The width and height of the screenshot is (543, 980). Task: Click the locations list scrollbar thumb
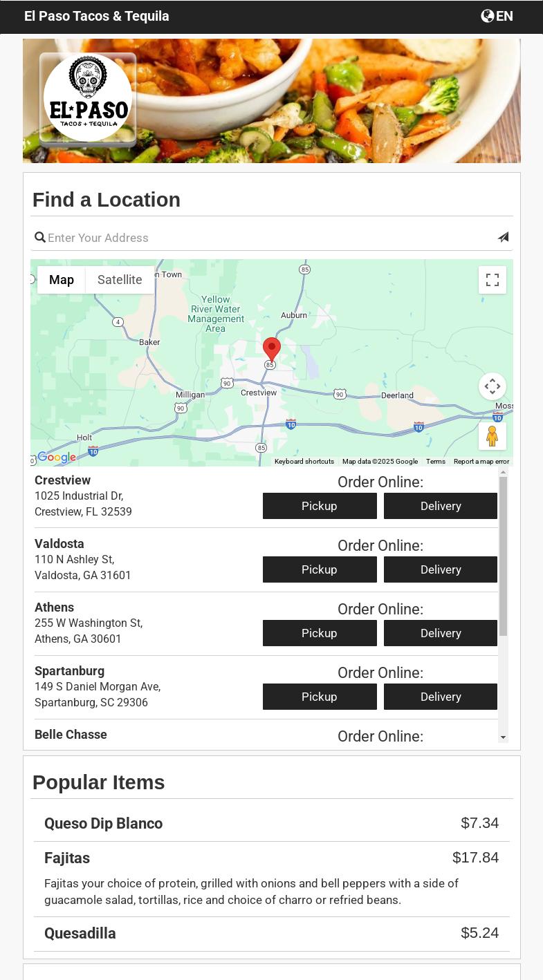pyautogui.click(x=504, y=556)
